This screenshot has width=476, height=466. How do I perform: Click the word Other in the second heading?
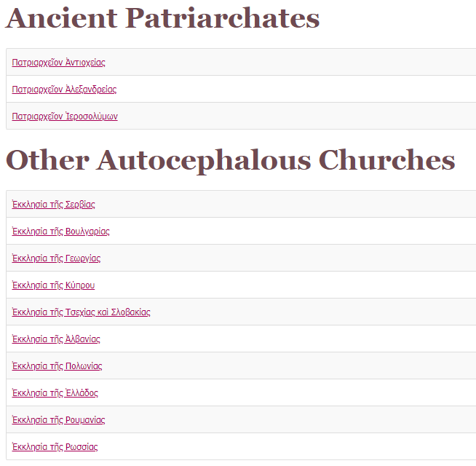point(46,160)
